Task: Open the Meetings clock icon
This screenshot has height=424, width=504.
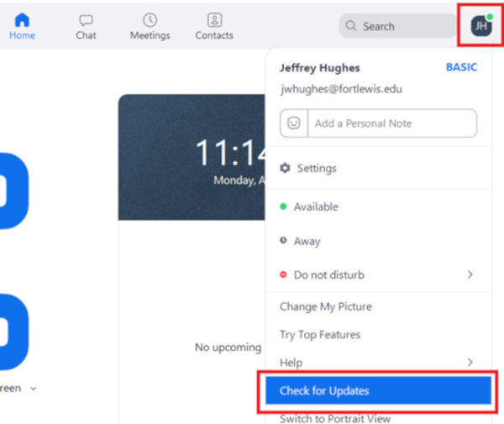Action: tap(150, 20)
